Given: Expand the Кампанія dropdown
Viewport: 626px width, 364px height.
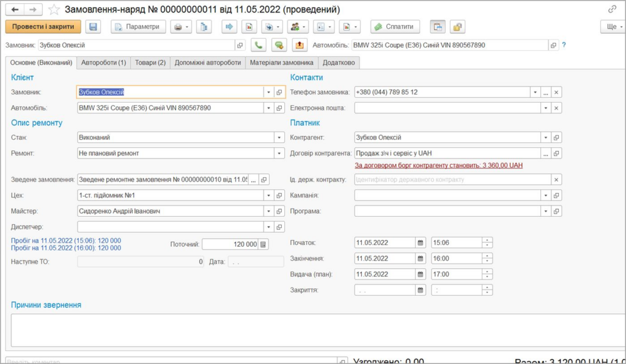Looking at the screenshot, I should [x=546, y=195].
